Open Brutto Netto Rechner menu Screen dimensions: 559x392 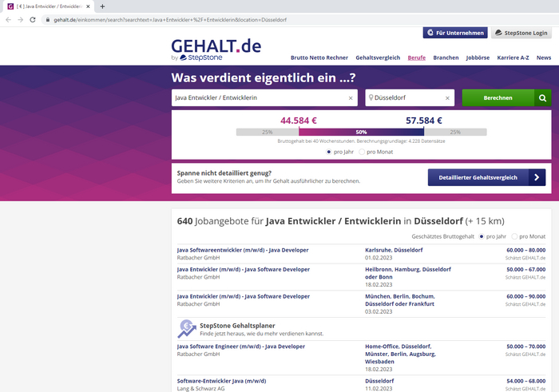[319, 57]
